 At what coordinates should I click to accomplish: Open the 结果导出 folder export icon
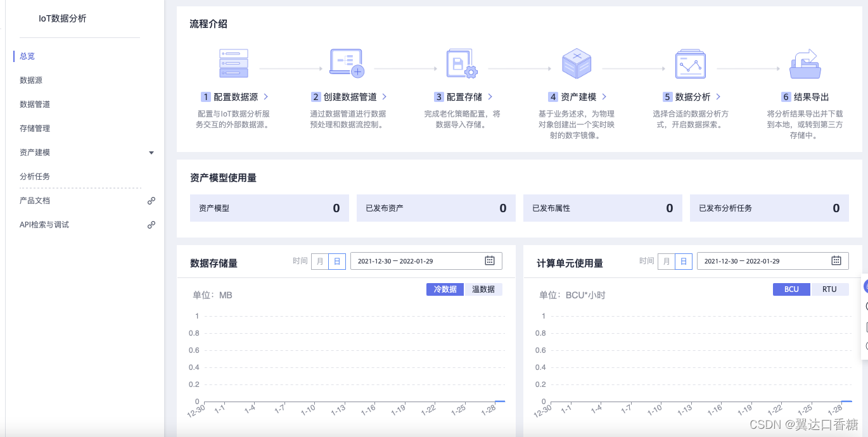click(806, 63)
